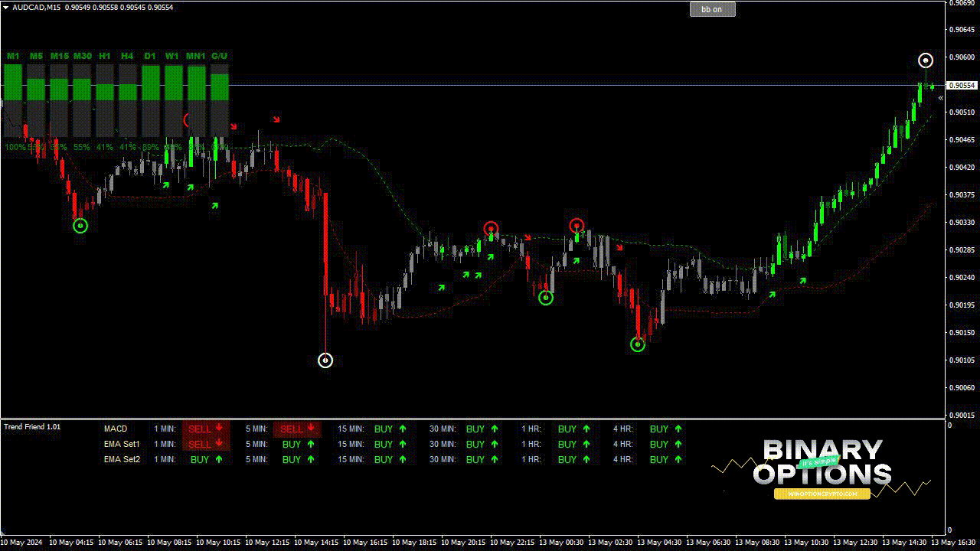Open the AUDCAD,M15 chart dropdown triangle
The image size is (980, 551).
pyautogui.click(x=6, y=8)
